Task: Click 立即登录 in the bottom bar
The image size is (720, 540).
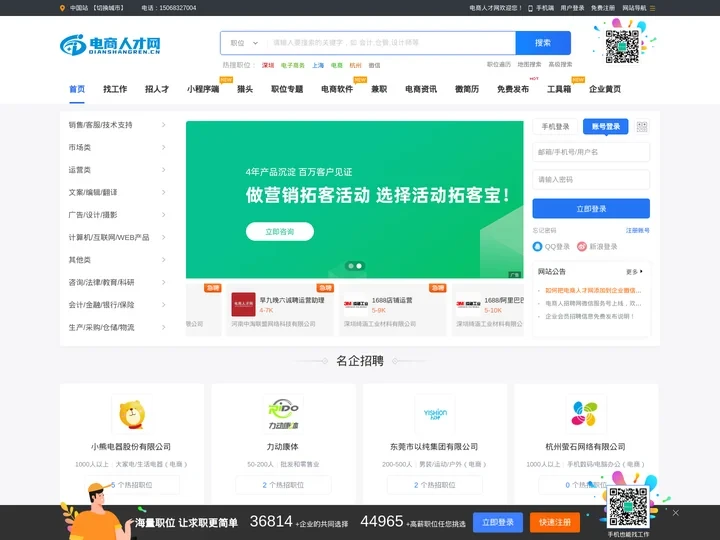Action: 498,523
